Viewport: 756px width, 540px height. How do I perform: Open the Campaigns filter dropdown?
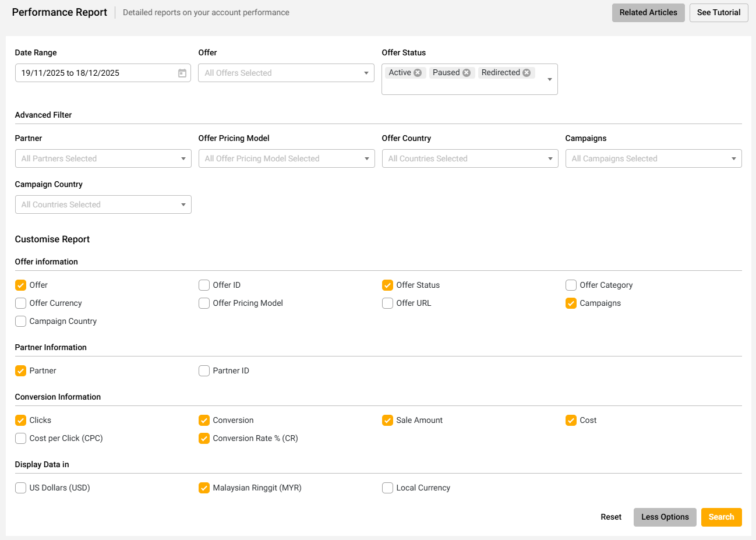point(653,158)
